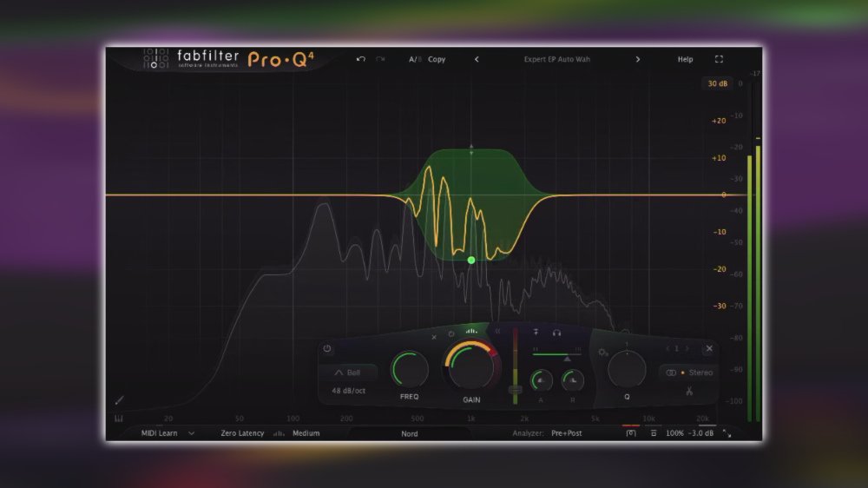
Task: Close the band controls with X
Action: pyautogui.click(x=709, y=348)
